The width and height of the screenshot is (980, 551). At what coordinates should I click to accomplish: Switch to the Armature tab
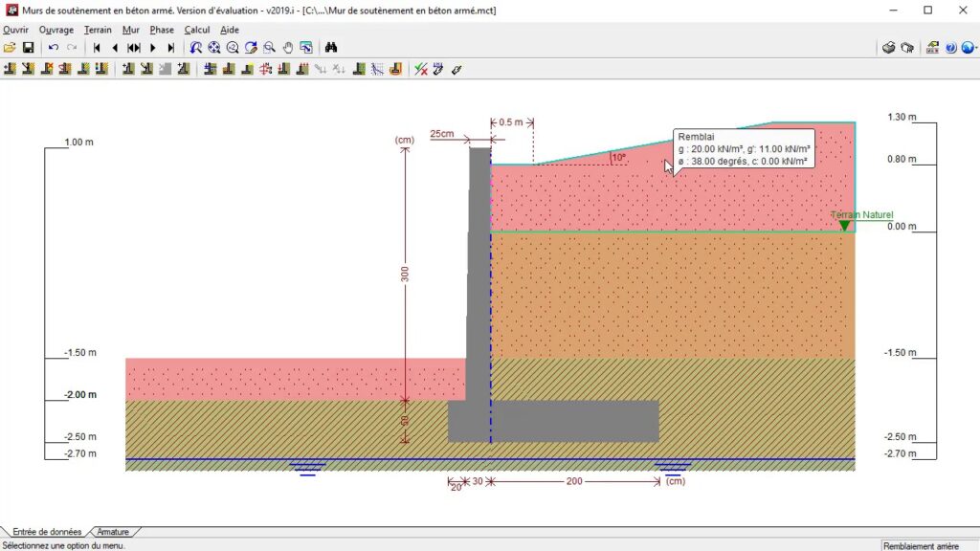[x=113, y=532]
